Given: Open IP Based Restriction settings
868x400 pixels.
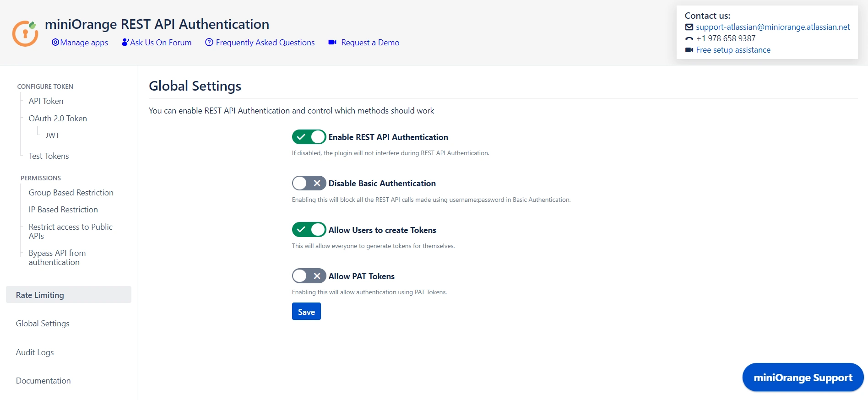Looking at the screenshot, I should coord(63,210).
